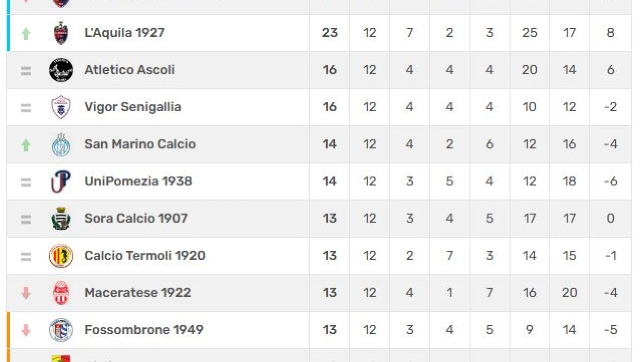
Task: Click the Fossombrone 1949 team name
Action: pyautogui.click(x=144, y=329)
